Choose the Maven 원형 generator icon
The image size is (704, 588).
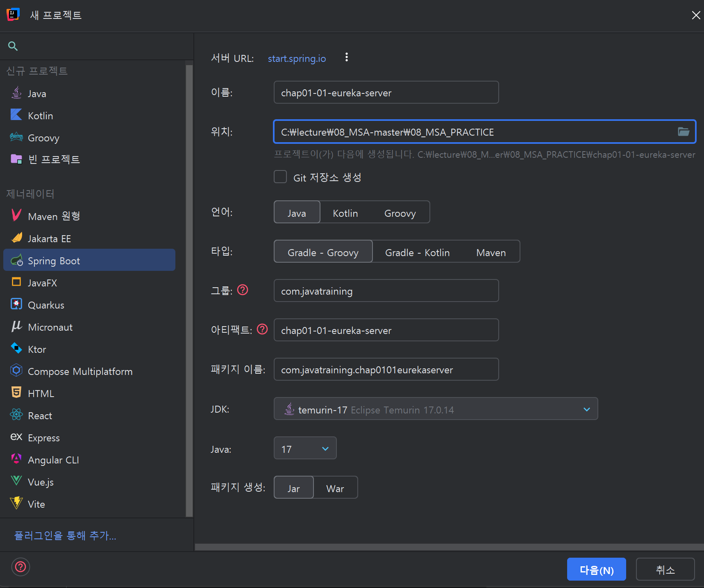click(x=16, y=215)
